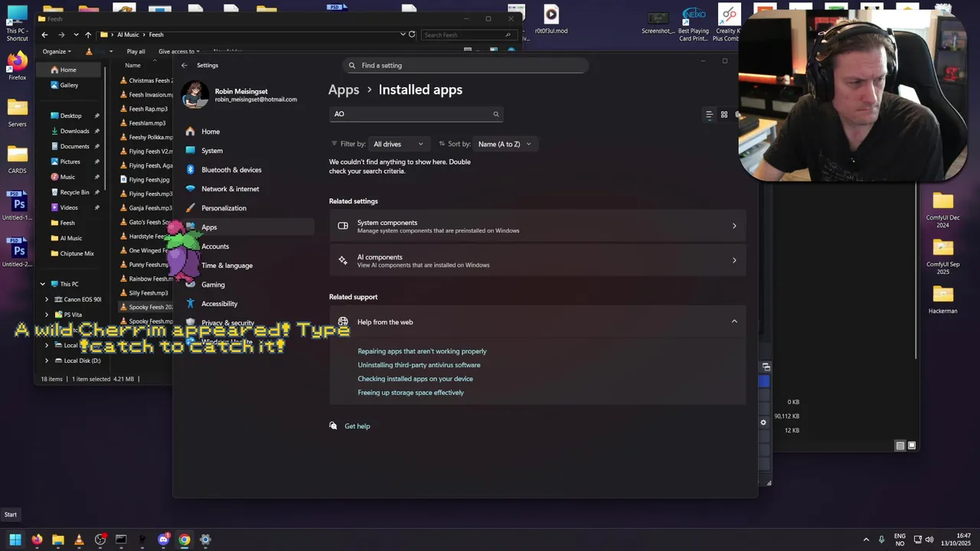The image size is (980, 551).
Task: Open Freeing up storage space effectively link
Action: [x=410, y=393]
